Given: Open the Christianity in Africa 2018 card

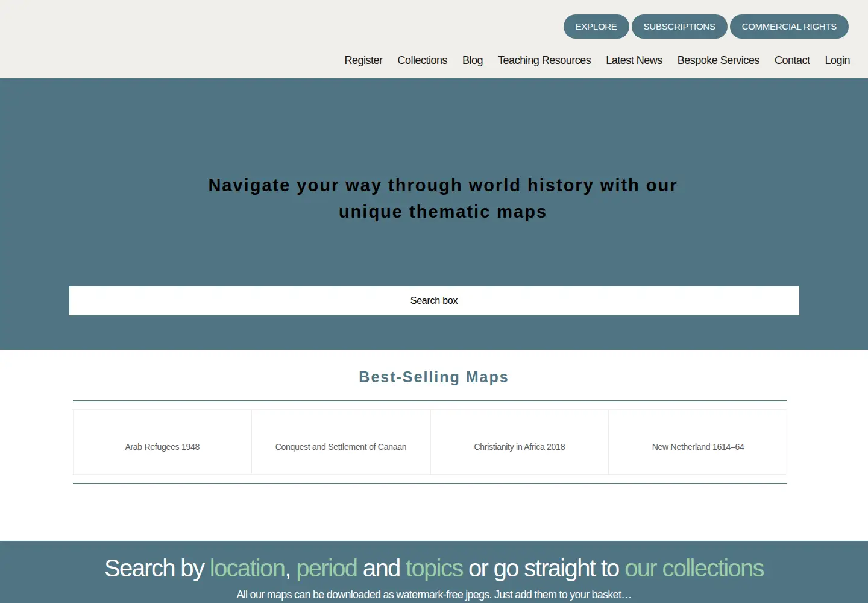Looking at the screenshot, I should pos(520,442).
